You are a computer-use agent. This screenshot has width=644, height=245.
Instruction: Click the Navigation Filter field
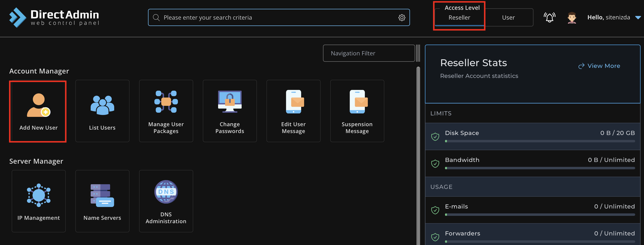(x=369, y=53)
